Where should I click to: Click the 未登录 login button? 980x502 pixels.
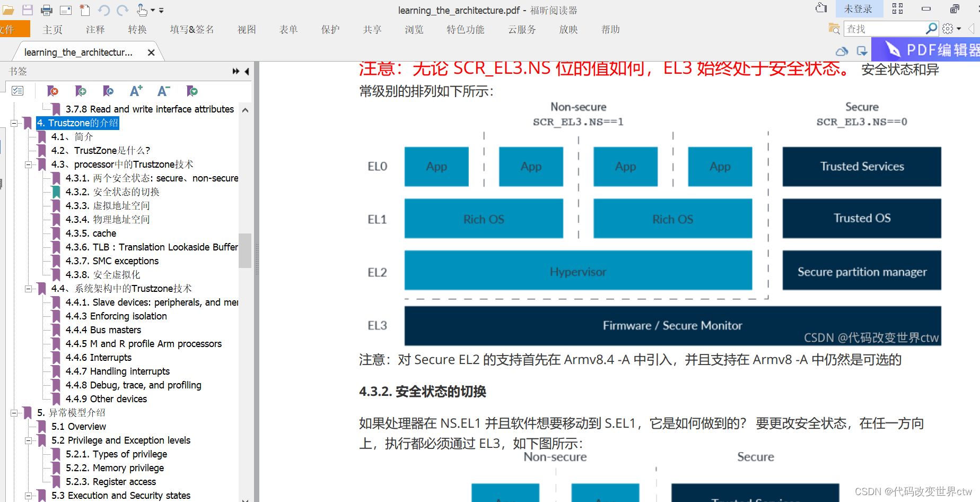point(858,9)
